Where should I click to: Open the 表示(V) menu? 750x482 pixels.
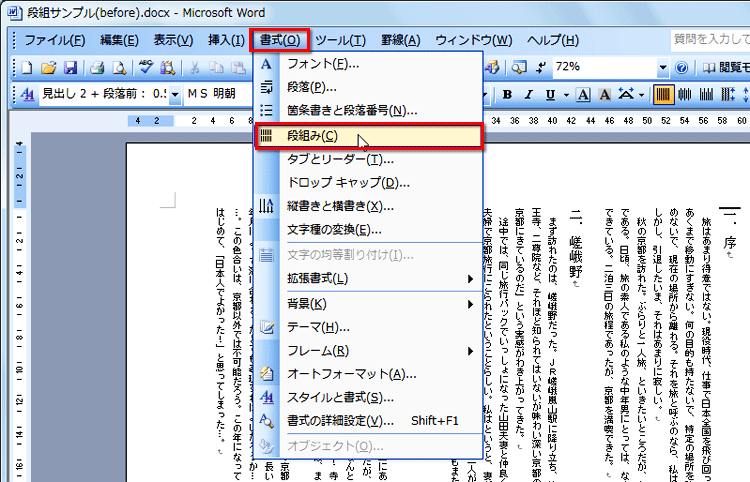point(173,40)
